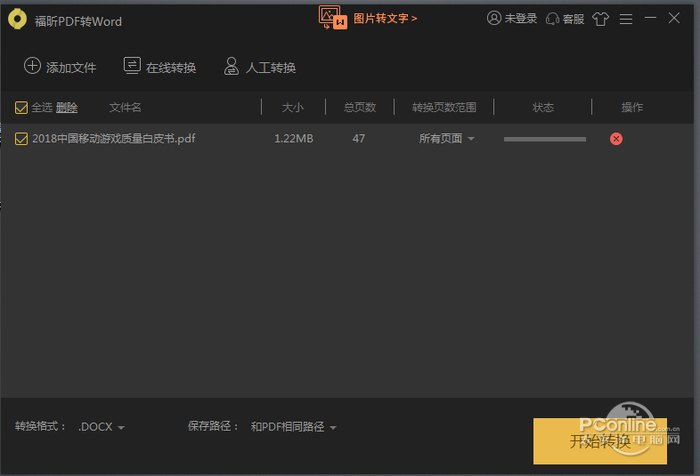Click the 删除 delete link
Image resolution: width=700 pixels, height=476 pixels.
pos(67,107)
